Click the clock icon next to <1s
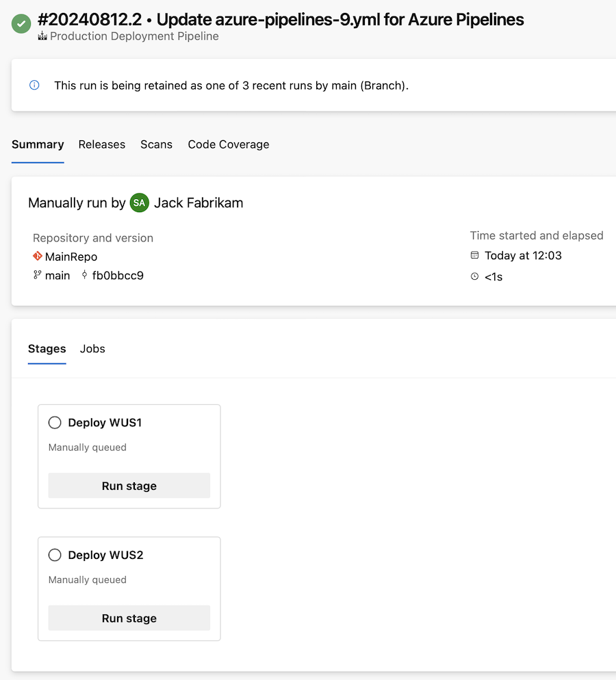Screen dimensions: 616x680 point(474,276)
